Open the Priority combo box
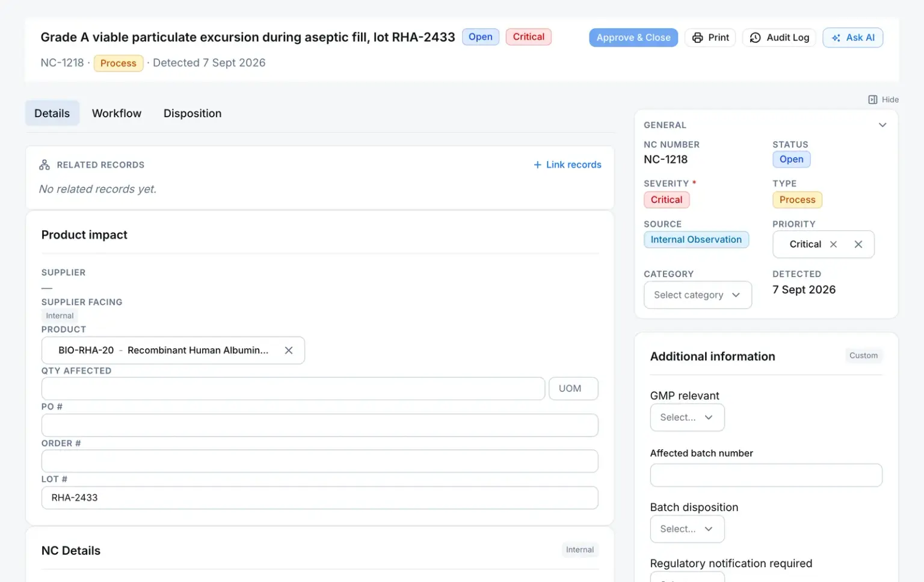The image size is (924, 582). point(823,244)
